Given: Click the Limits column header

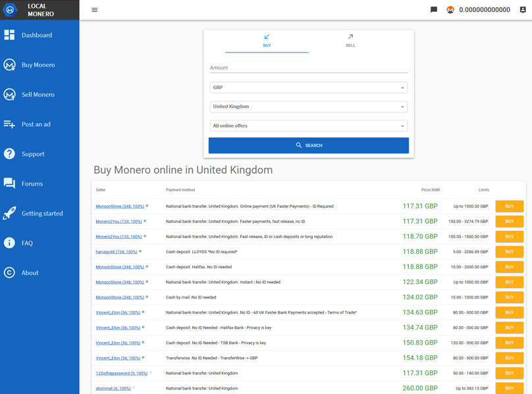Looking at the screenshot, I should pyautogui.click(x=484, y=190).
